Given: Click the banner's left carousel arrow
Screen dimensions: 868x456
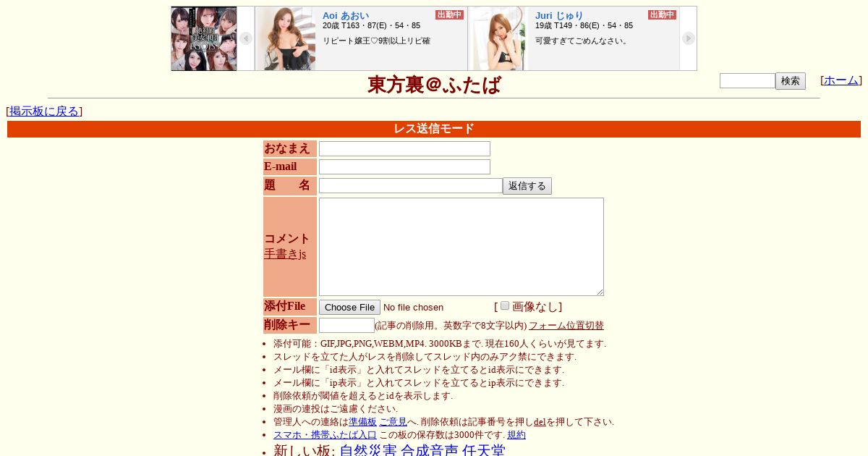Looking at the screenshot, I should click(x=246, y=38).
